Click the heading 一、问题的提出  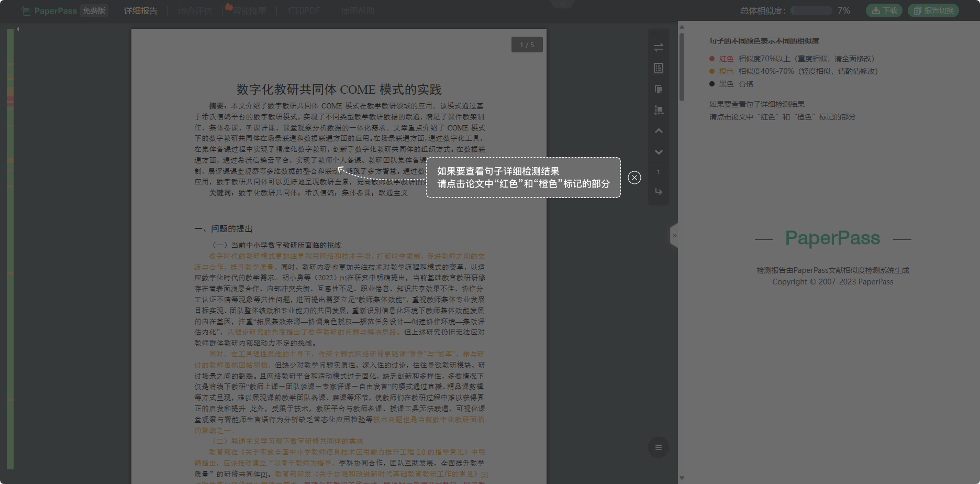pyautogui.click(x=224, y=229)
